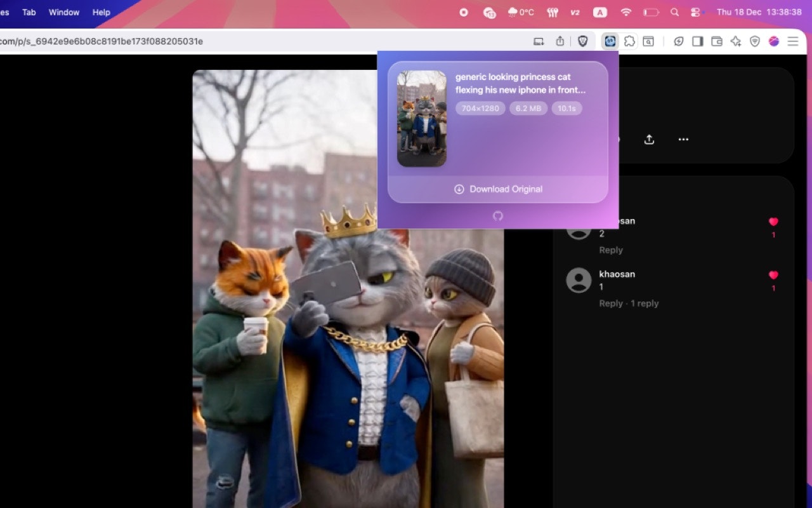Click the tab search window icon
Viewport: 812px width, 508px height.
[648, 41]
